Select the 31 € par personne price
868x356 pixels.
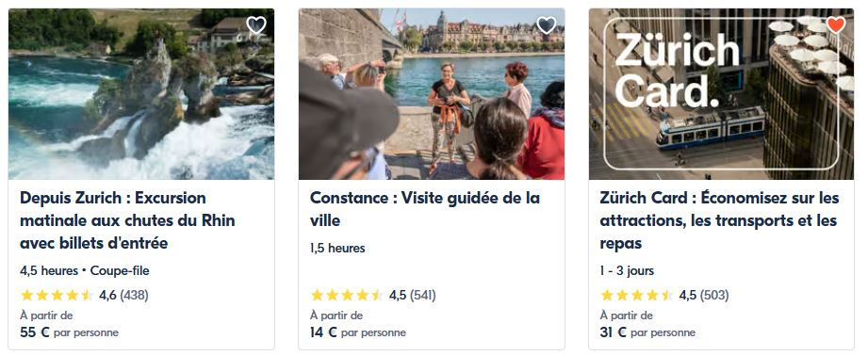point(647,332)
